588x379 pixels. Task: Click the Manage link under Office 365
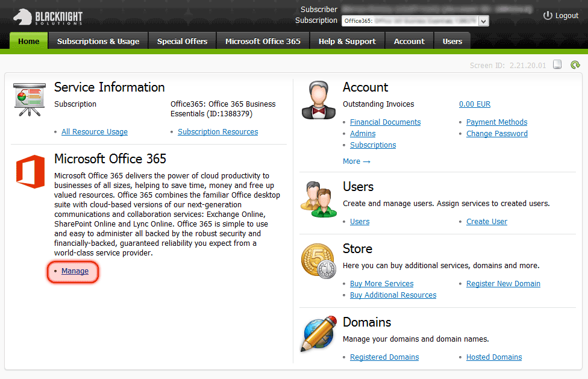coord(75,271)
